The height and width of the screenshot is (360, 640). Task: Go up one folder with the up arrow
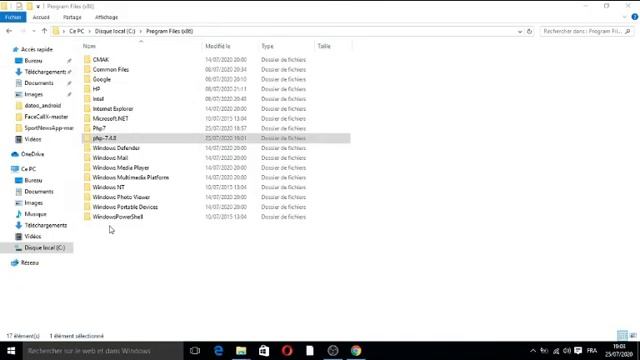44,31
